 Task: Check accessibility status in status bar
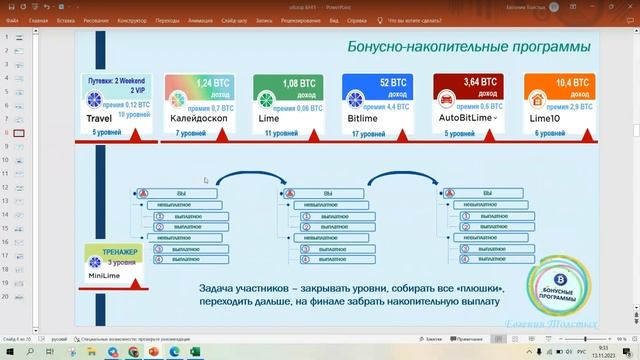coord(132,339)
